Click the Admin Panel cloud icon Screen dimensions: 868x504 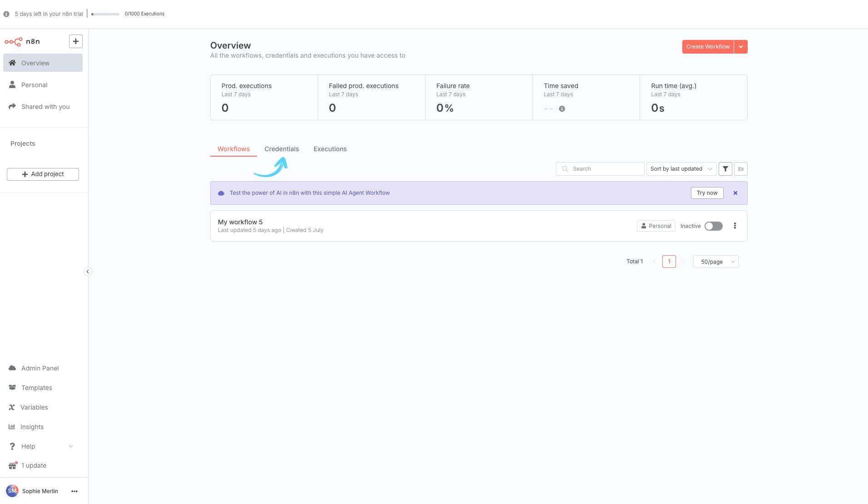(x=12, y=368)
